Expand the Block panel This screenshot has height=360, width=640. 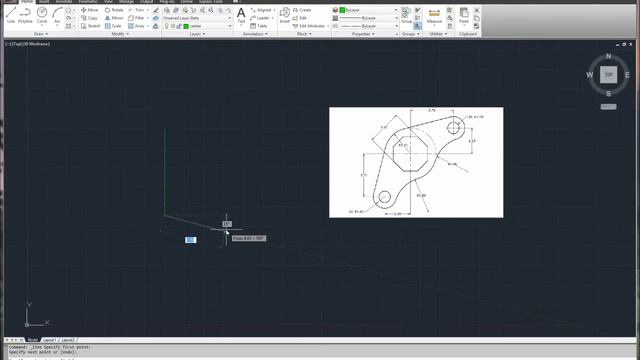coord(304,34)
